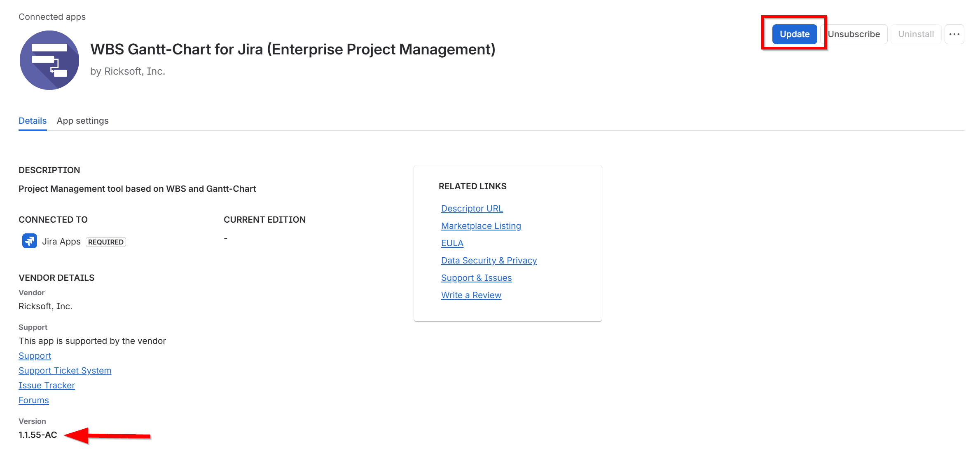The image size is (980, 449).
Task: Open the Marketplace Listing link
Action: tap(481, 226)
